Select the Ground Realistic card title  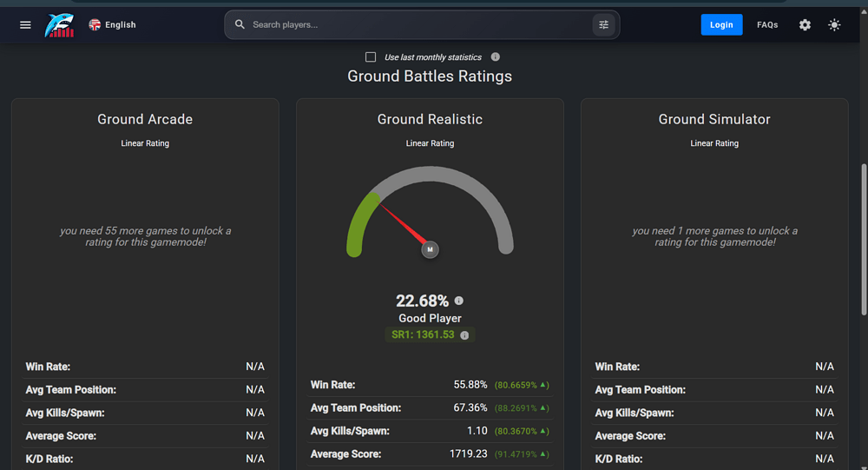pos(431,119)
